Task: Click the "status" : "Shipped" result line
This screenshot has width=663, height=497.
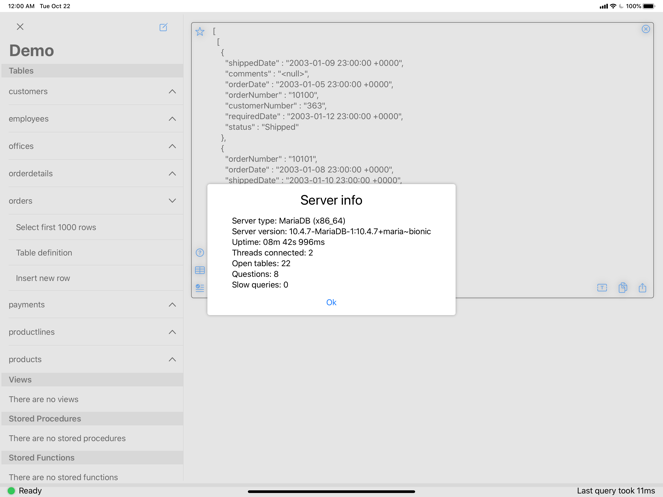Action: (262, 127)
